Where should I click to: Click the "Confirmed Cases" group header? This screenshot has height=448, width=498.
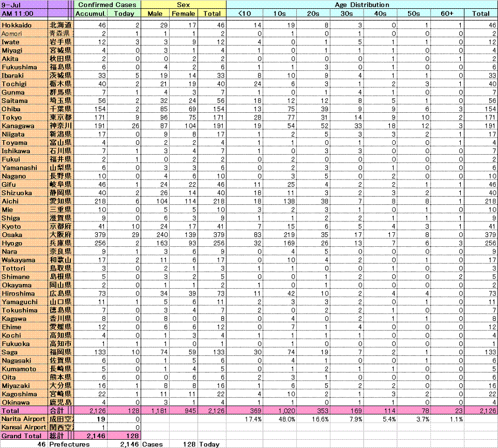(107, 5)
